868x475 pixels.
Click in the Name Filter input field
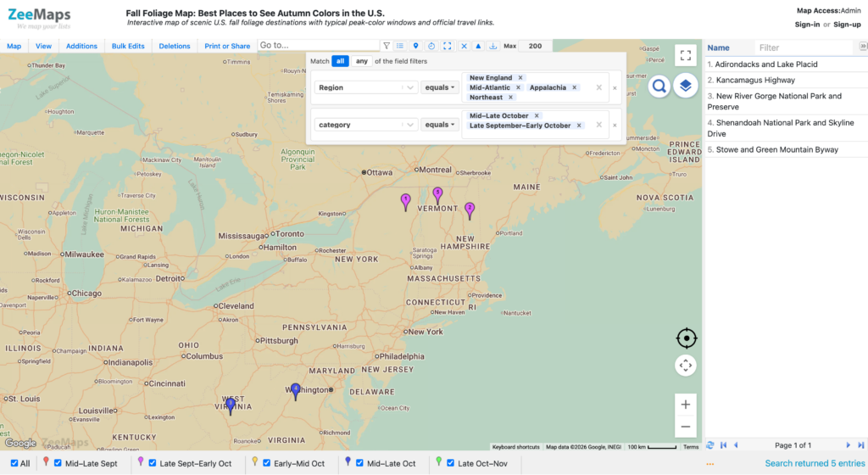coord(804,47)
